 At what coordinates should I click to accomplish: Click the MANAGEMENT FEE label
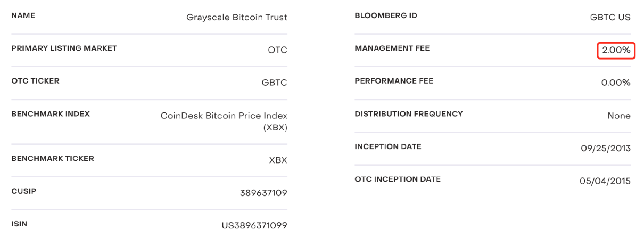tap(392, 48)
